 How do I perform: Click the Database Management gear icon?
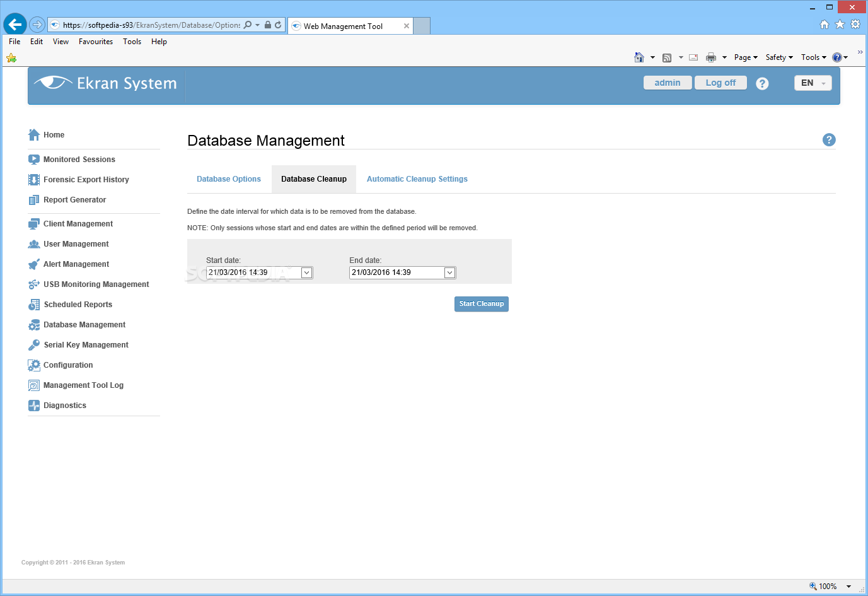pos(34,325)
